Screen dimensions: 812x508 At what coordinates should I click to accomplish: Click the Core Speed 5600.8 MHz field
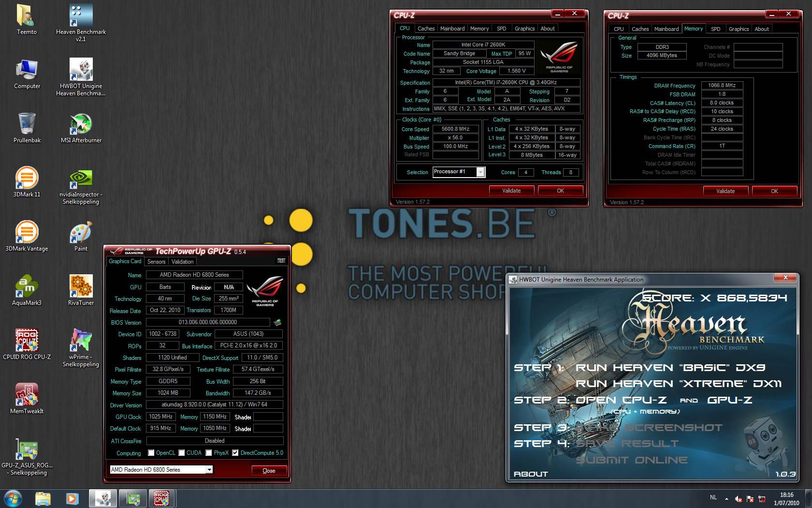click(455, 129)
